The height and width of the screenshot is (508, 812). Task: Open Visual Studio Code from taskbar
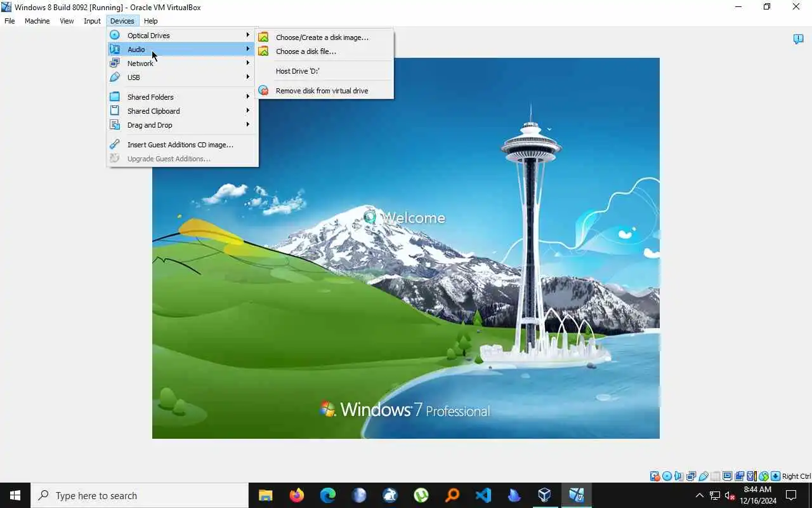[x=483, y=495]
